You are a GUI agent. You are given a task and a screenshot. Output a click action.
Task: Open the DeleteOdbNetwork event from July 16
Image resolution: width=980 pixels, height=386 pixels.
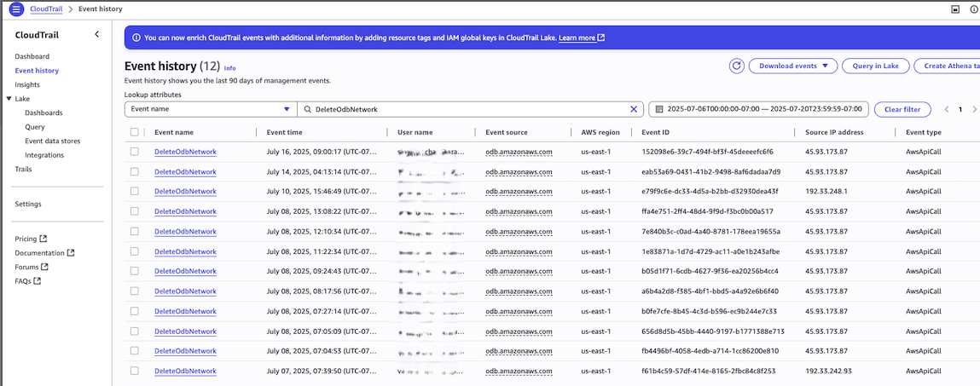(186, 152)
